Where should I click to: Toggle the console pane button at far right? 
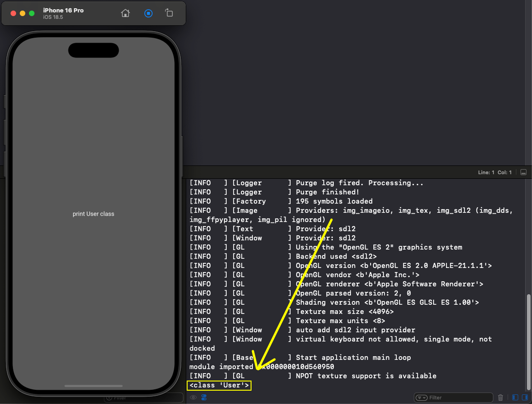(525, 397)
